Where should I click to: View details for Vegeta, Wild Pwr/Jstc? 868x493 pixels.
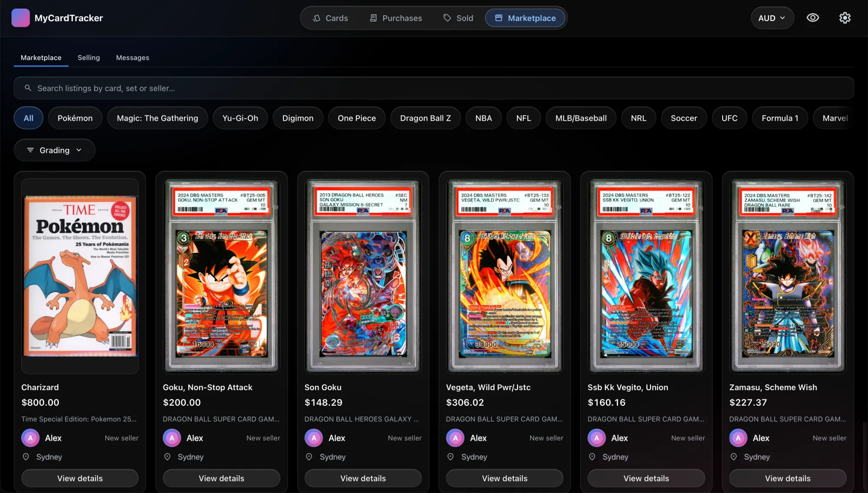click(505, 478)
